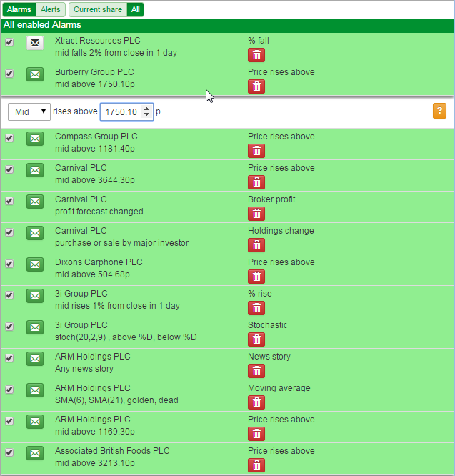Image resolution: width=455 pixels, height=476 pixels.
Task: Click the email icon for Associated British Foods
Action: click(x=35, y=453)
